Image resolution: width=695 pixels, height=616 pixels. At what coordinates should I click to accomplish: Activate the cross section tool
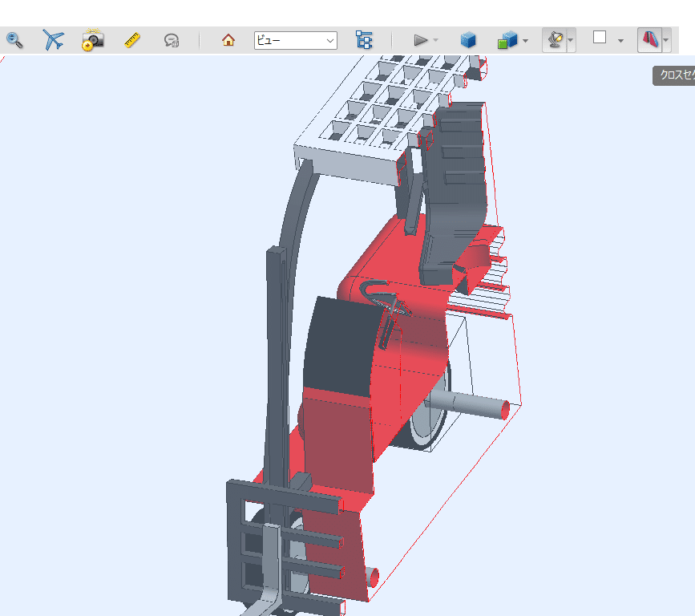[x=649, y=39]
